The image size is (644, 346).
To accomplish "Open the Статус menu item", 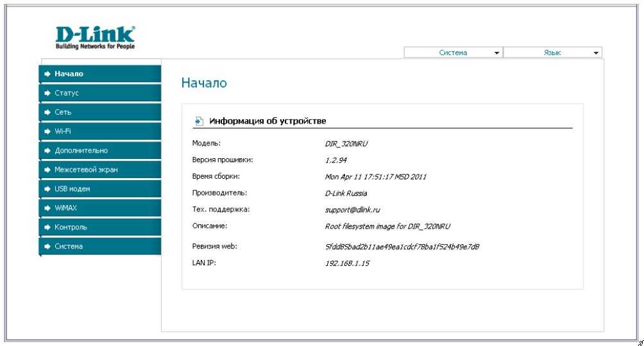I will point(100,93).
